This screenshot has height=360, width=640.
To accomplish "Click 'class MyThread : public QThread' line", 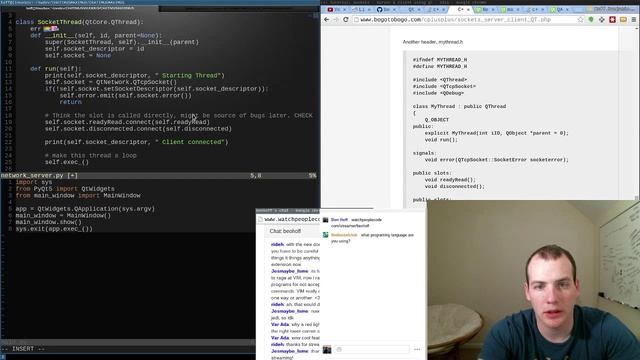I will click(x=459, y=106).
